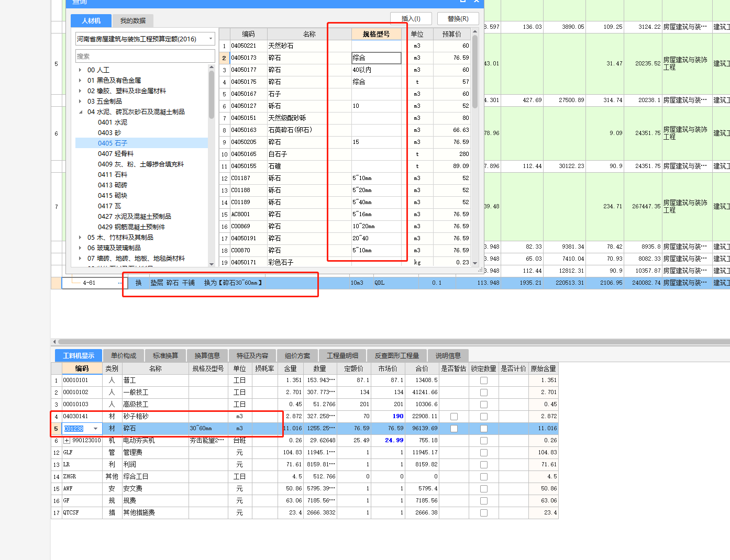Toggle 锁定数量 checkbox for 高级技工 row

click(484, 405)
